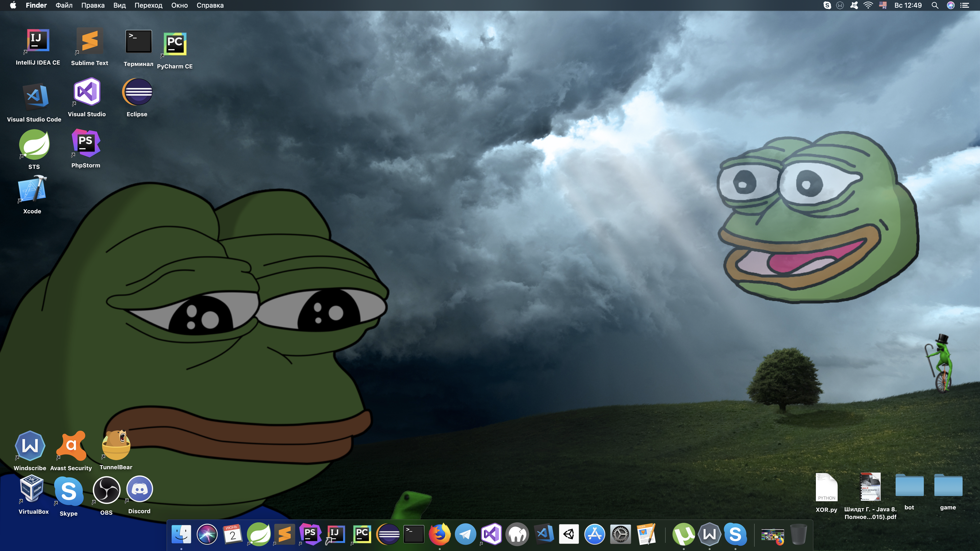Select PyCharm CE desktop shortcut
980x551 pixels.
[x=175, y=44]
